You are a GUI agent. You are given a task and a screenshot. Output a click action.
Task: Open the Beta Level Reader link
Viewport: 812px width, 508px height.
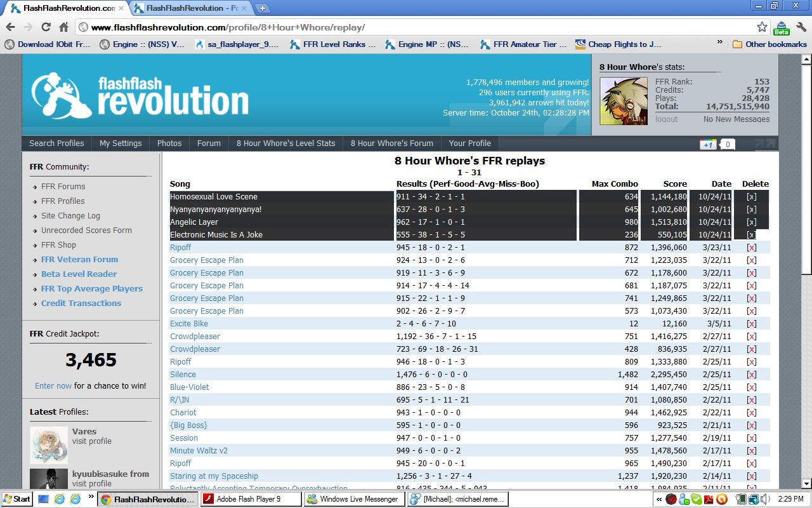(79, 274)
